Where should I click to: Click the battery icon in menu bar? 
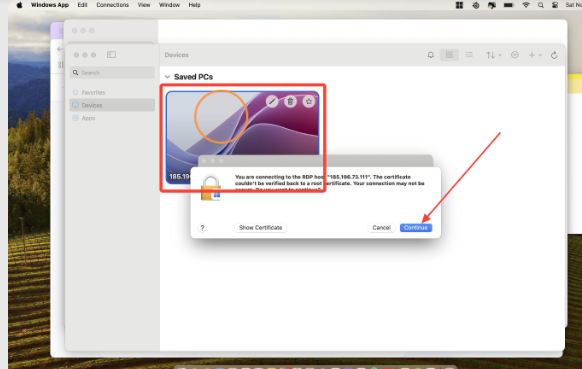[x=509, y=5]
